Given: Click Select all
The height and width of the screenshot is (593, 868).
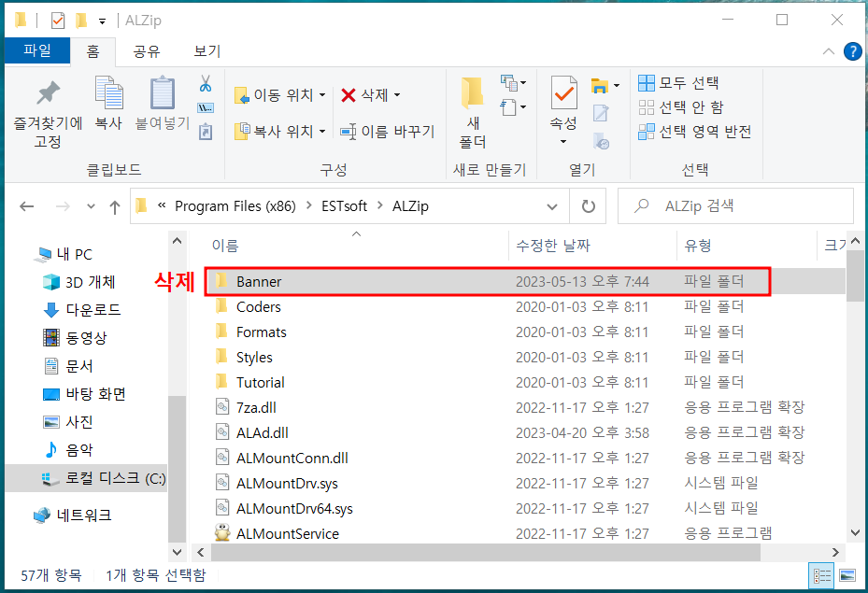Looking at the screenshot, I should (678, 83).
